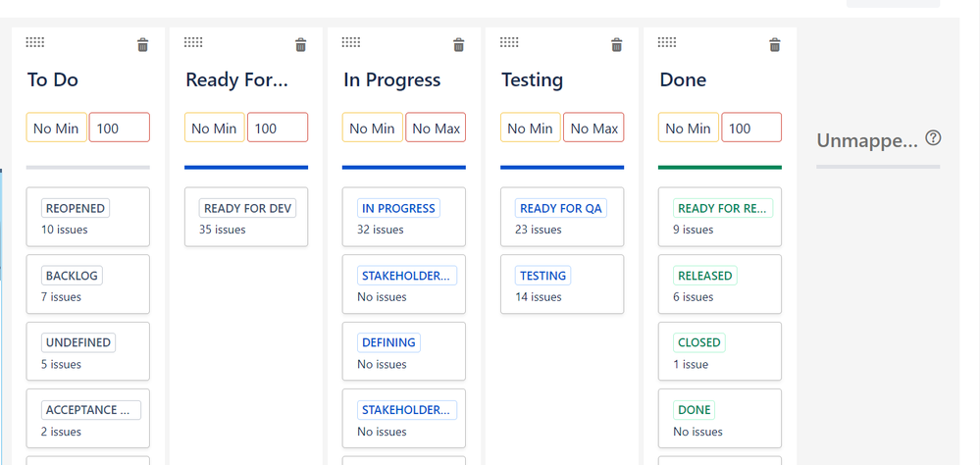Select the READY FOR DEV status card
Viewport: 980px width, 465px height.
click(246, 217)
